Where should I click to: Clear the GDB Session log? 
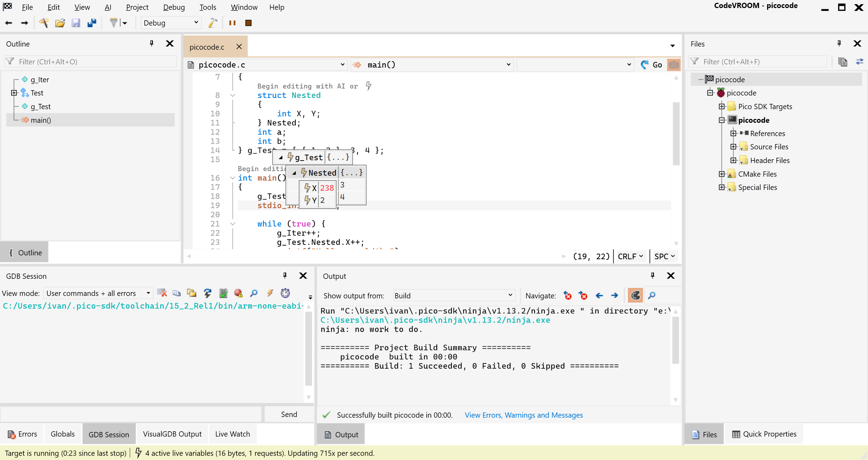pyautogui.click(x=162, y=293)
